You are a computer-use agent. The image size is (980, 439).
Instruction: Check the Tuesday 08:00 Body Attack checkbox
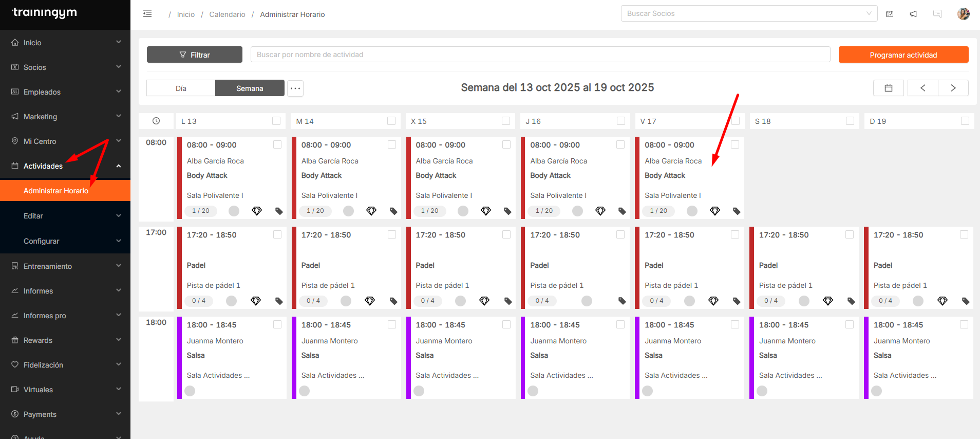pos(392,145)
